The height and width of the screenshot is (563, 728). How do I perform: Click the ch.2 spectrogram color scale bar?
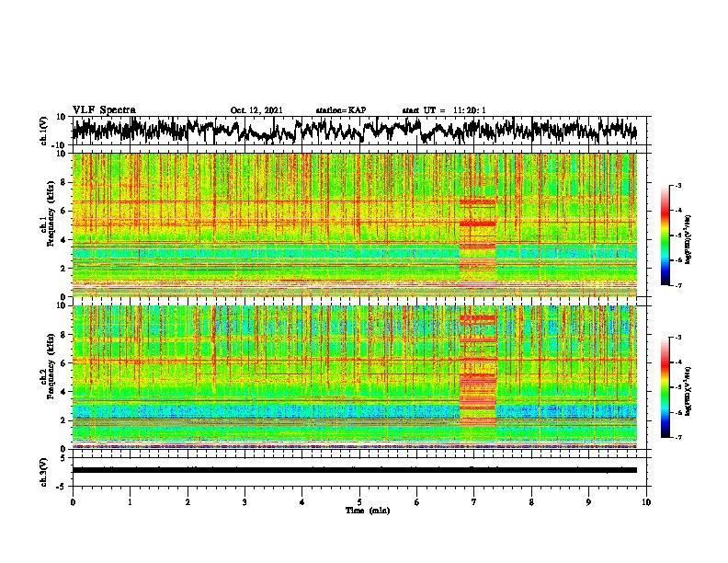[665, 387]
